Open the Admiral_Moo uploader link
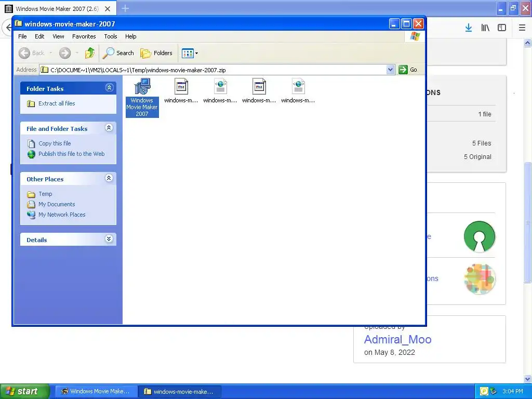The image size is (532, 399). pos(397,339)
